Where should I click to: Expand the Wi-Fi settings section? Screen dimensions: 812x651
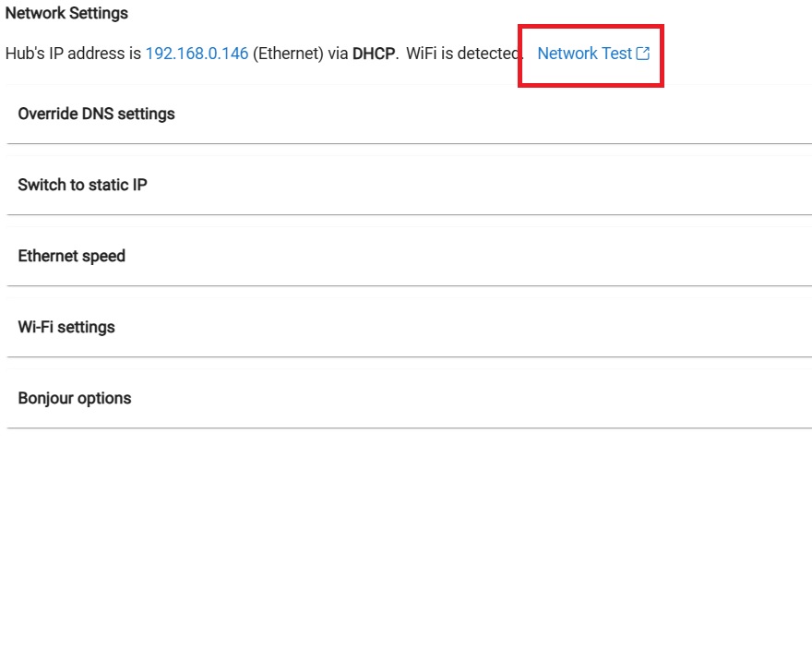click(x=409, y=327)
